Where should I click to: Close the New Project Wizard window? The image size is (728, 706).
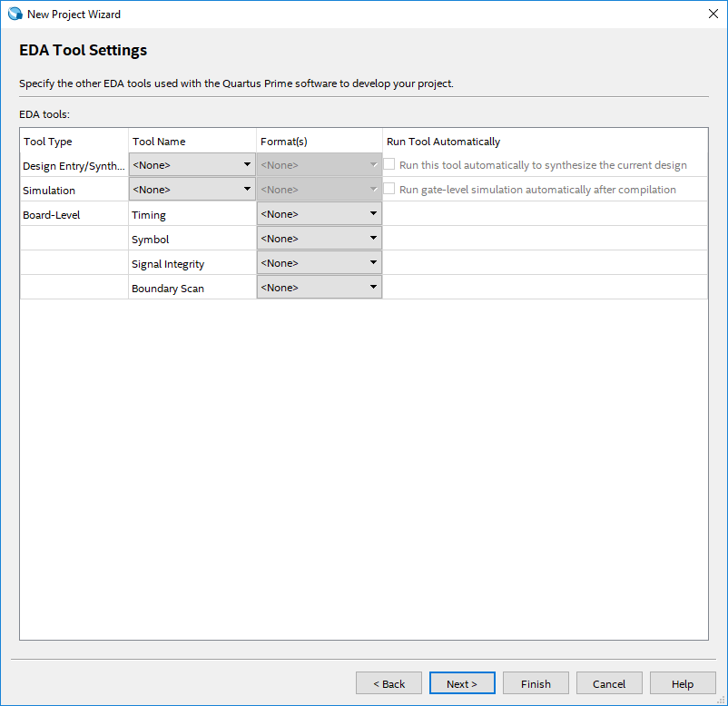(713, 14)
